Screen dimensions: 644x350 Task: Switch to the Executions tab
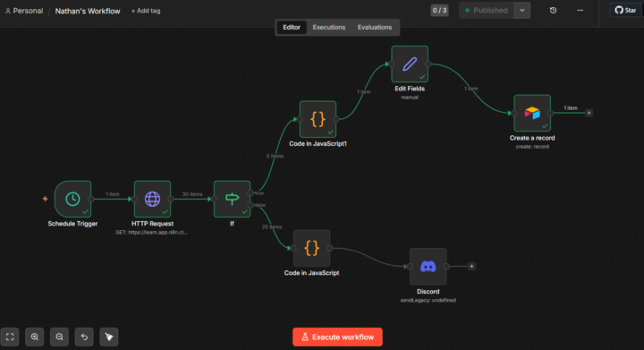click(x=329, y=27)
